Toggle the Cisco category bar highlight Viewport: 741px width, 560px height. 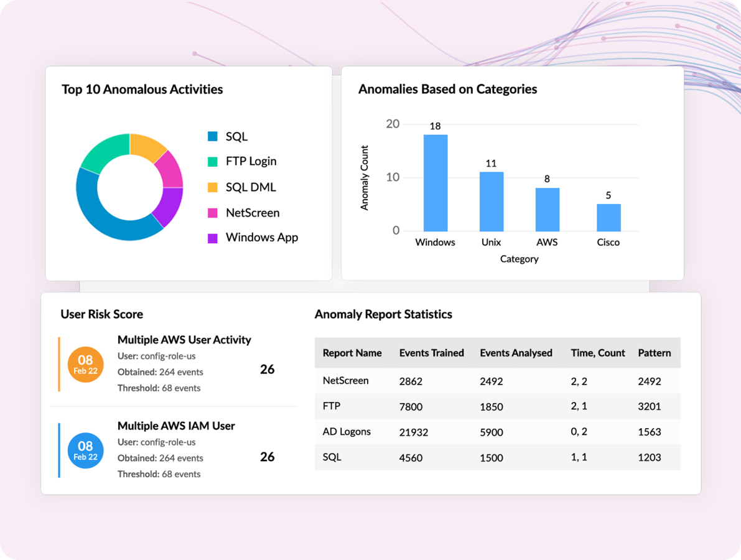tap(608, 217)
